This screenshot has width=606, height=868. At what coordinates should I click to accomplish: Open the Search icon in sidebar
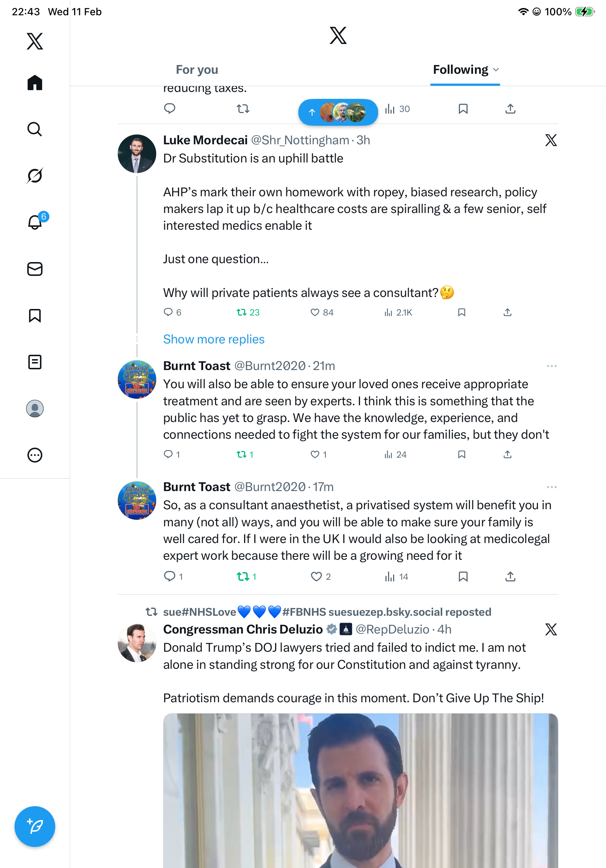[35, 129]
